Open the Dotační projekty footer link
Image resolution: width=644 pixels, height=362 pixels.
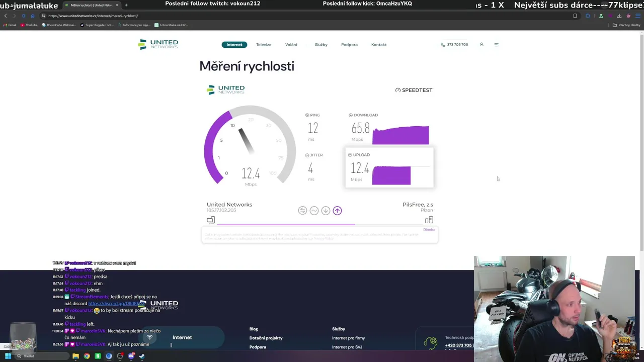coord(266,338)
